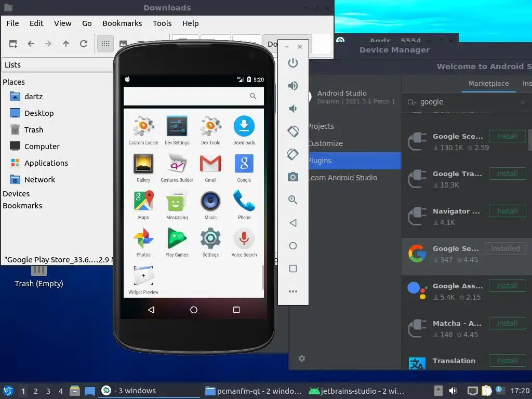Screen dimensions: 532x399
Task: Reload folder in file manager
Action: (84, 44)
